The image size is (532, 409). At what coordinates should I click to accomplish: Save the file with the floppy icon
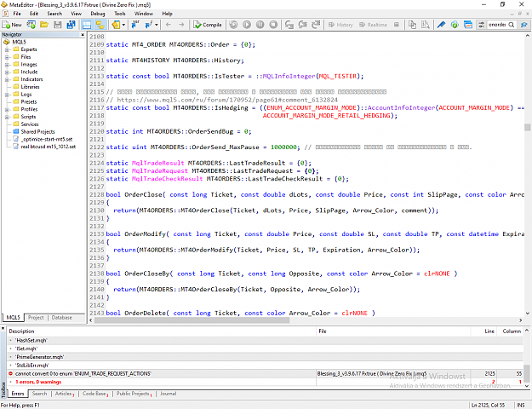pyautogui.click(x=58, y=25)
